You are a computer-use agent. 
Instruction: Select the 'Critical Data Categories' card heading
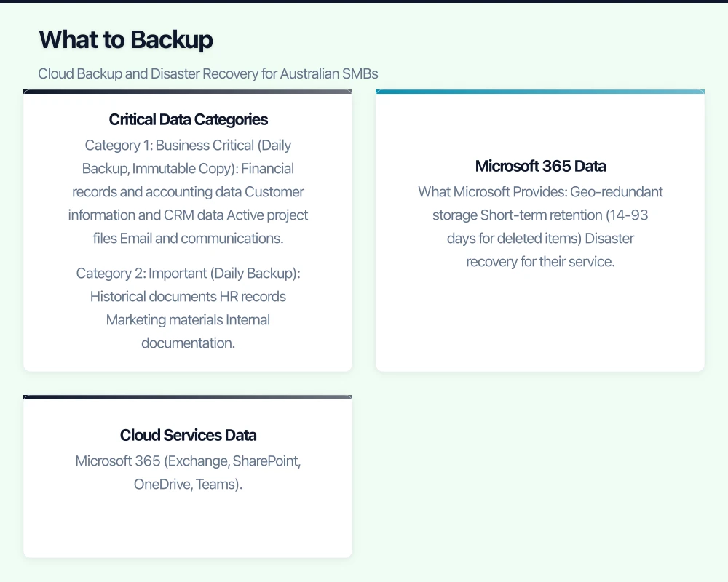coord(188,119)
